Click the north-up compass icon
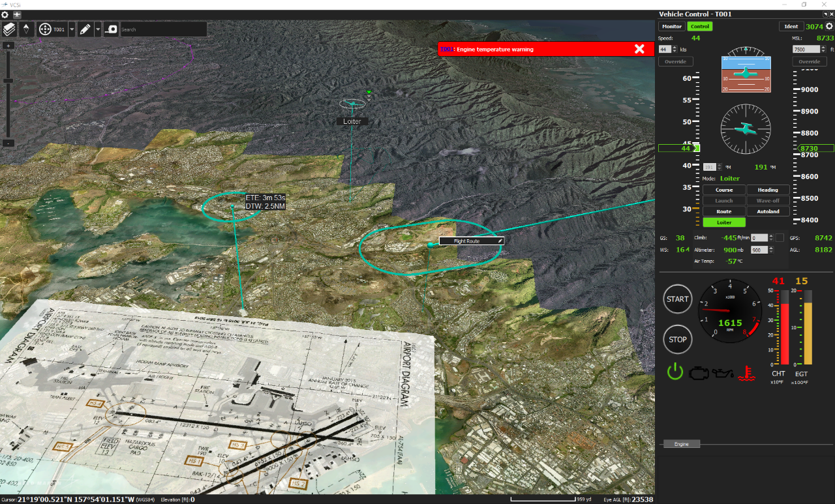835x504 pixels. pyautogui.click(x=26, y=29)
